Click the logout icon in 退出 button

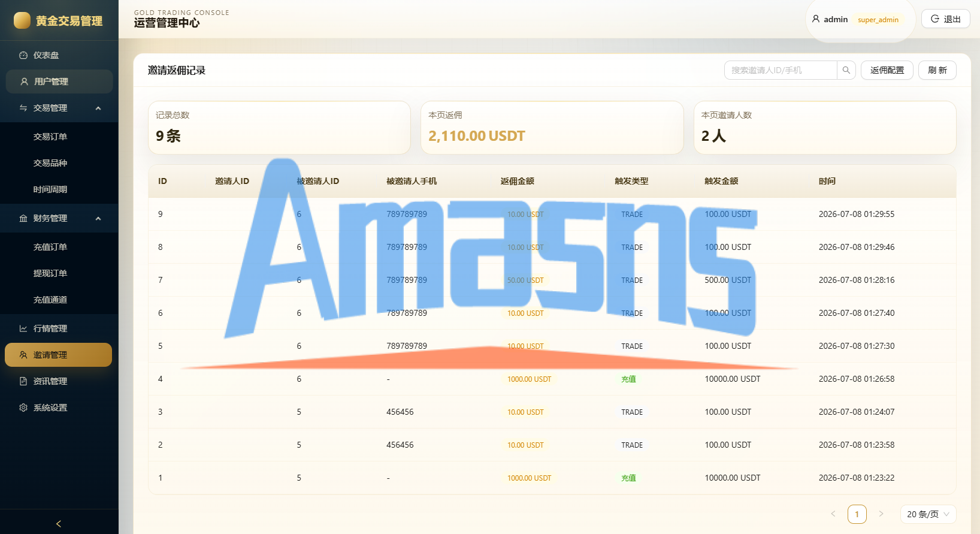coord(935,19)
